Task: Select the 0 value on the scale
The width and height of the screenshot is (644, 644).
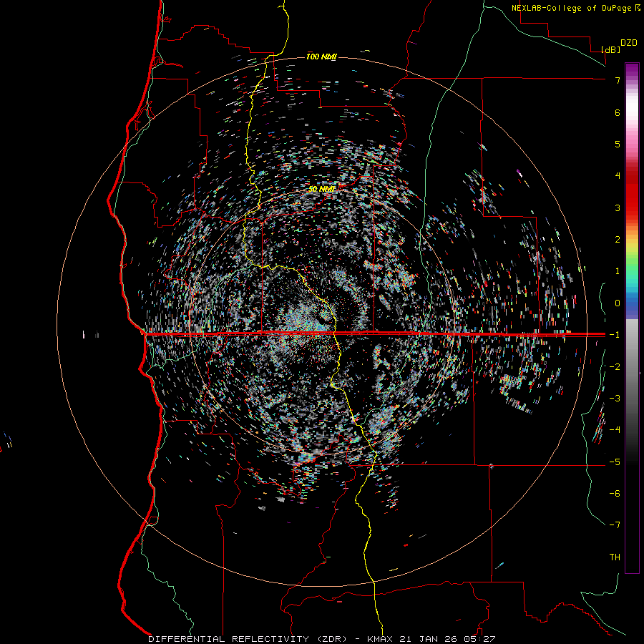Action: (618, 303)
